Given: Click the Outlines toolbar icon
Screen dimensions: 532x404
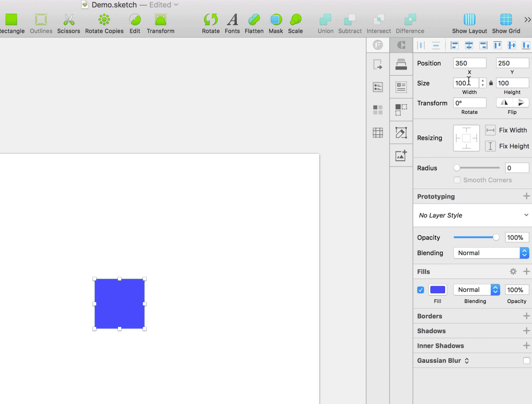Looking at the screenshot, I should pyautogui.click(x=41, y=19).
